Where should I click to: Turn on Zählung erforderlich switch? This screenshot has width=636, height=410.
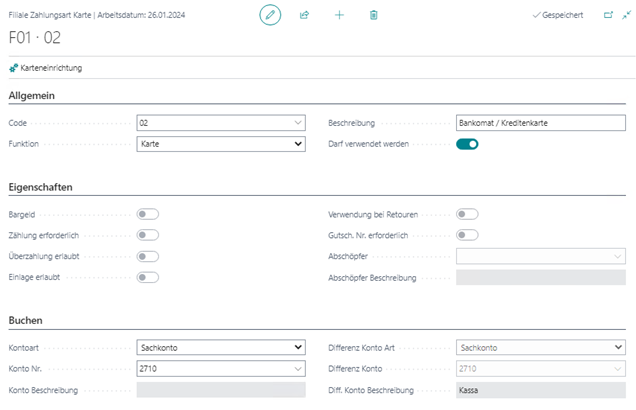coord(148,235)
